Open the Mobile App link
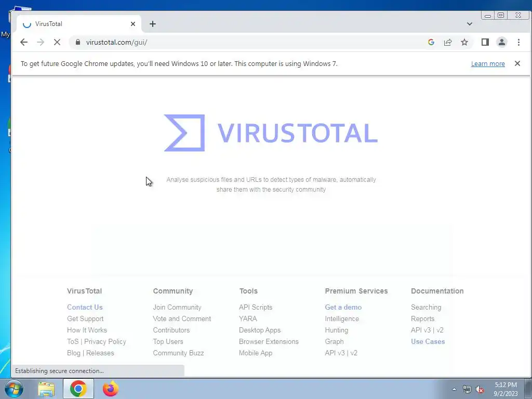532x399 pixels. point(256,353)
